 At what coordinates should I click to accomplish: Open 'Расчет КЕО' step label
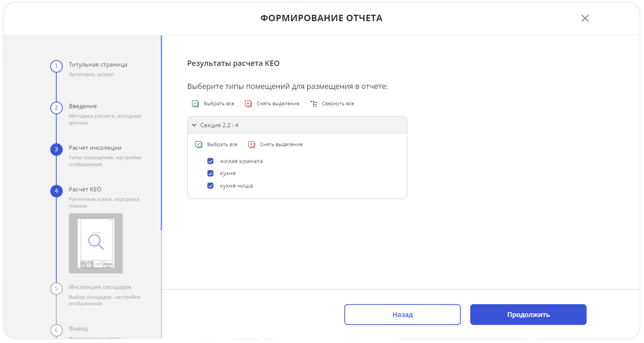pyautogui.click(x=85, y=189)
